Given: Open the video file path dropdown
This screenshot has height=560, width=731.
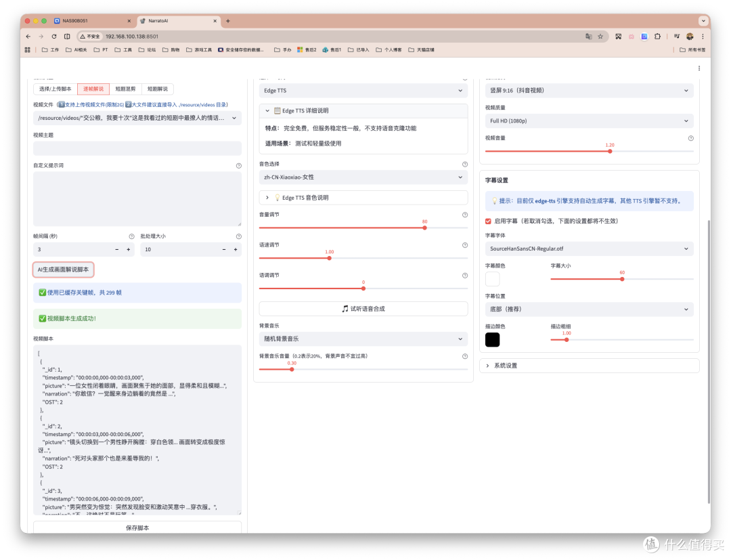Looking at the screenshot, I should click(x=137, y=118).
